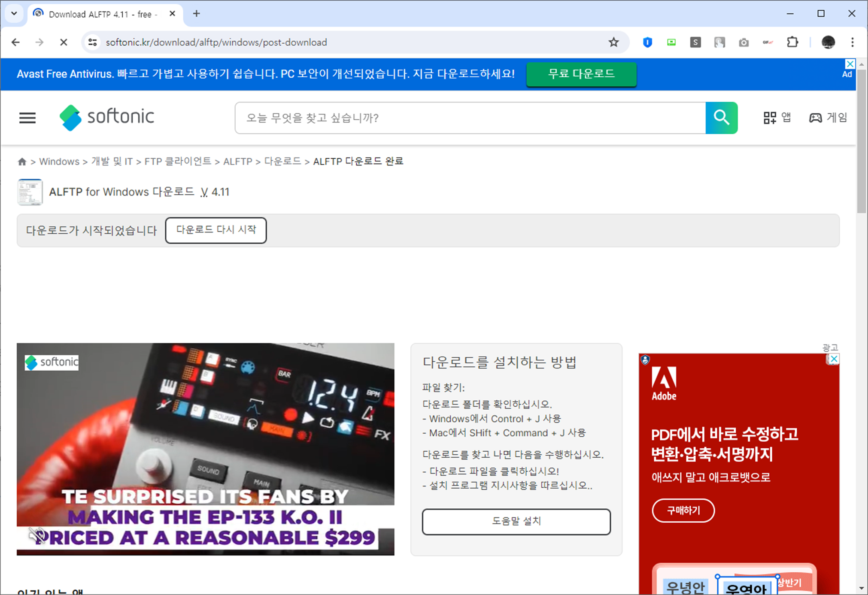Viewport: 868px width, 595px height.
Task: Open Chrome's three-dot menu
Action: [x=853, y=42]
